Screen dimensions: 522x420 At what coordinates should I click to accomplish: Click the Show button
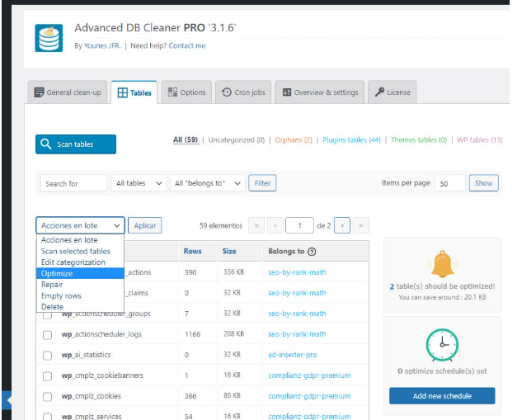point(484,183)
